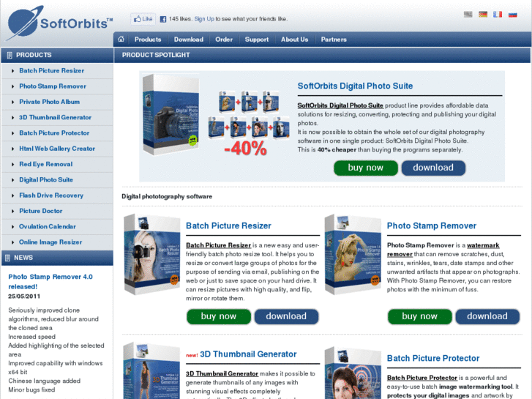Click the Batch Picture Protector box image
This screenshot has width=532, height=399.
click(353, 373)
